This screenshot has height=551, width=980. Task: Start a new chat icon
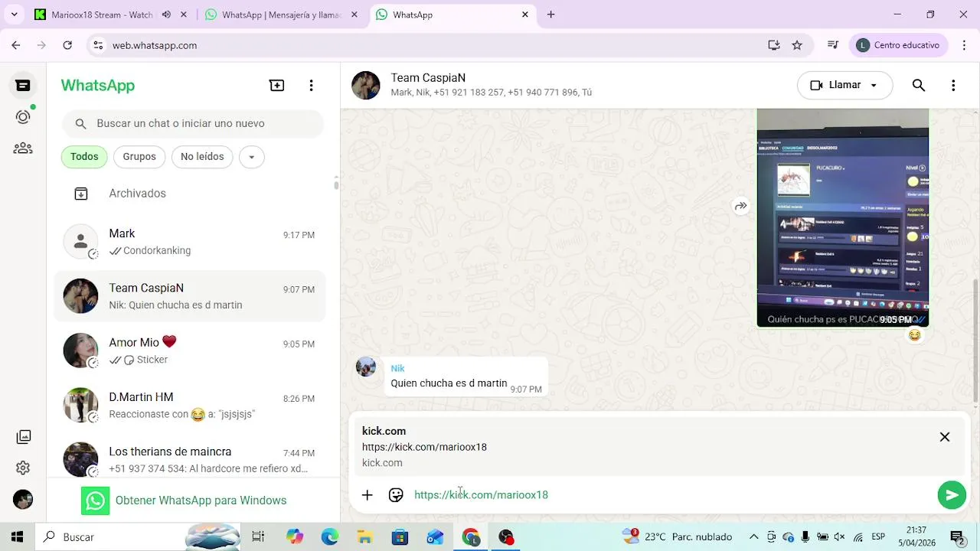point(277,86)
